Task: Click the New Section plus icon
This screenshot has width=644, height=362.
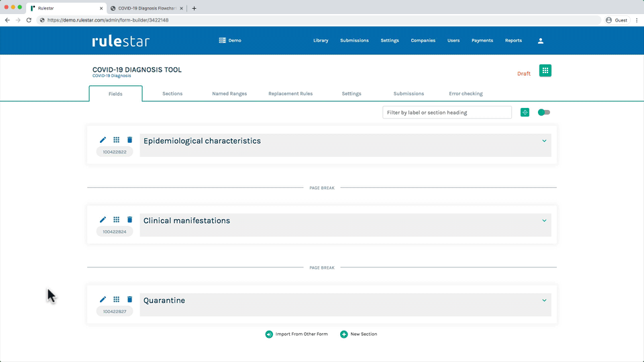Action: pos(343,334)
